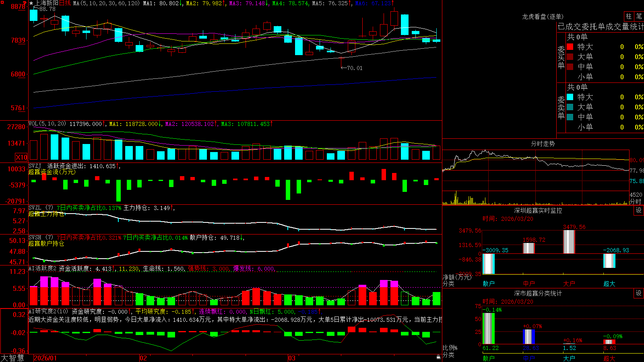
Task: Click the 超大 8.63 bar in 分类统计
Action: pos(609,342)
